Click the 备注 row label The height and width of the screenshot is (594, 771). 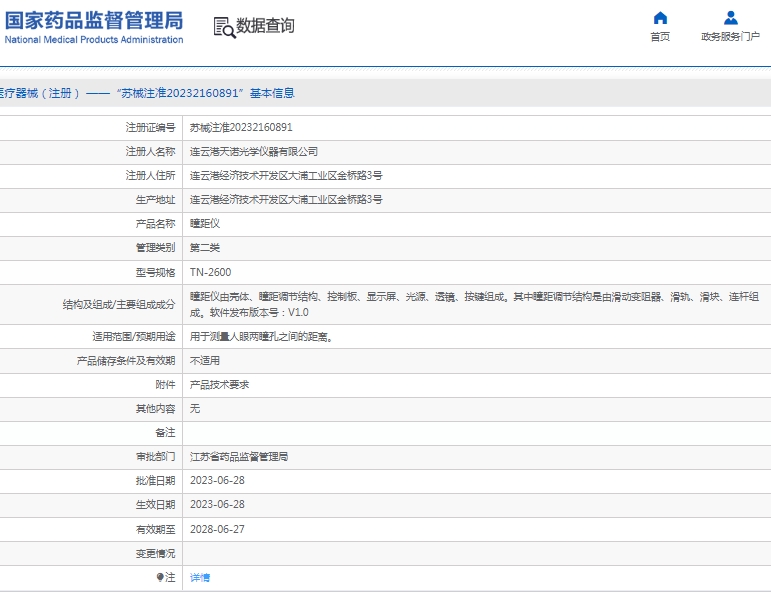(165, 433)
